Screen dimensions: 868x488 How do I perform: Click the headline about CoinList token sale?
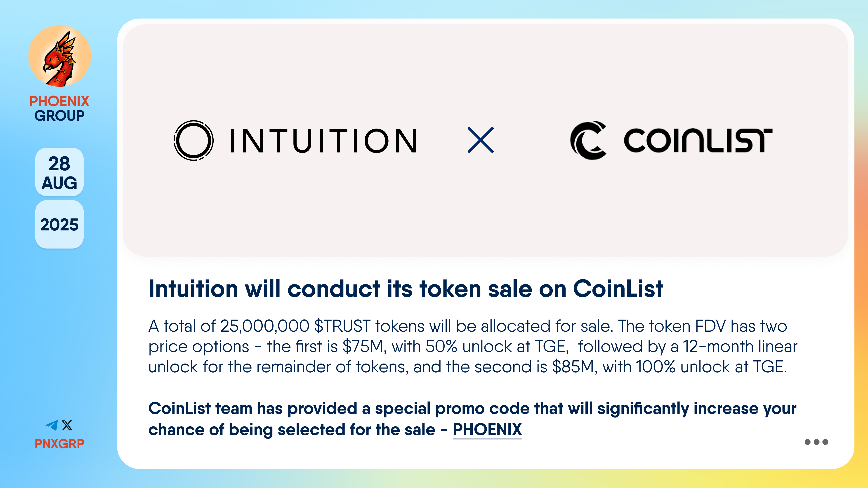click(406, 289)
